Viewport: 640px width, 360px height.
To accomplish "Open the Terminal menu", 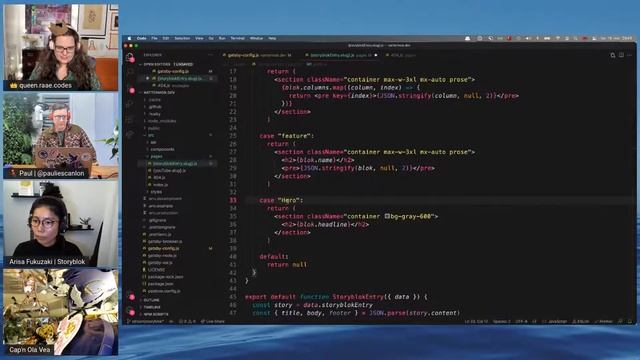I will (238, 38).
